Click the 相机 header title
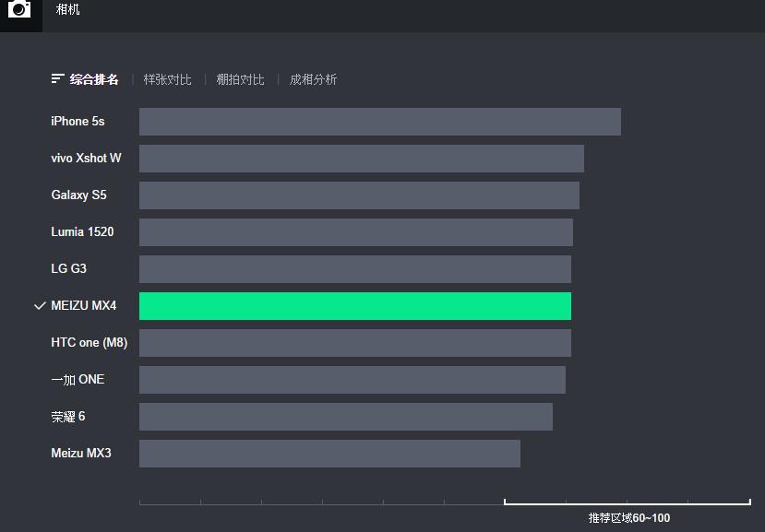This screenshot has width=765, height=532. [x=67, y=9]
